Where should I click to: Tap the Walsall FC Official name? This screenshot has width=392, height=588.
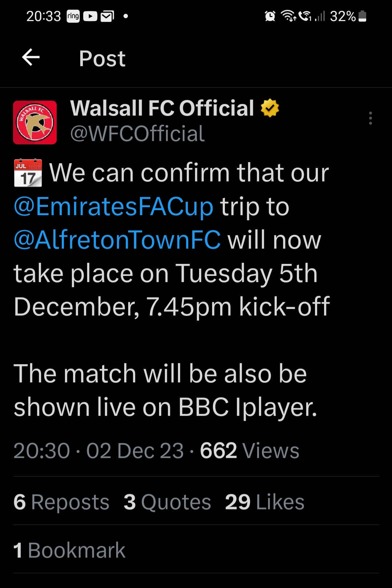coord(162,108)
